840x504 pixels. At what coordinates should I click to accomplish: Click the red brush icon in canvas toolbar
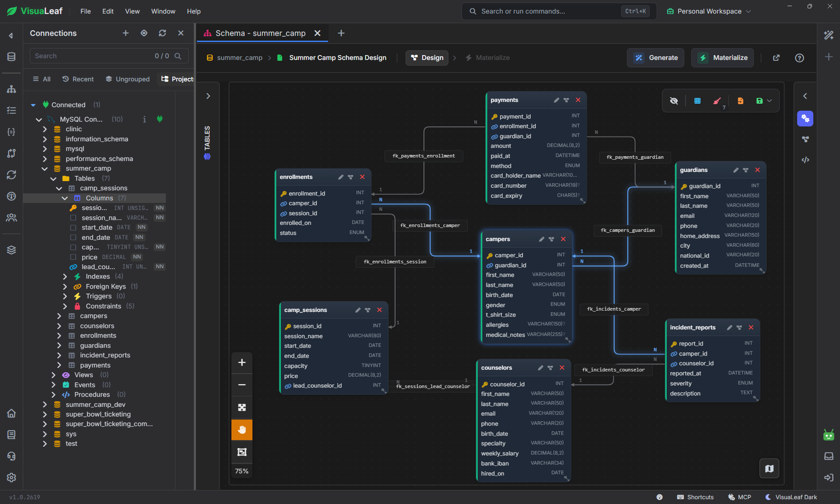[717, 101]
